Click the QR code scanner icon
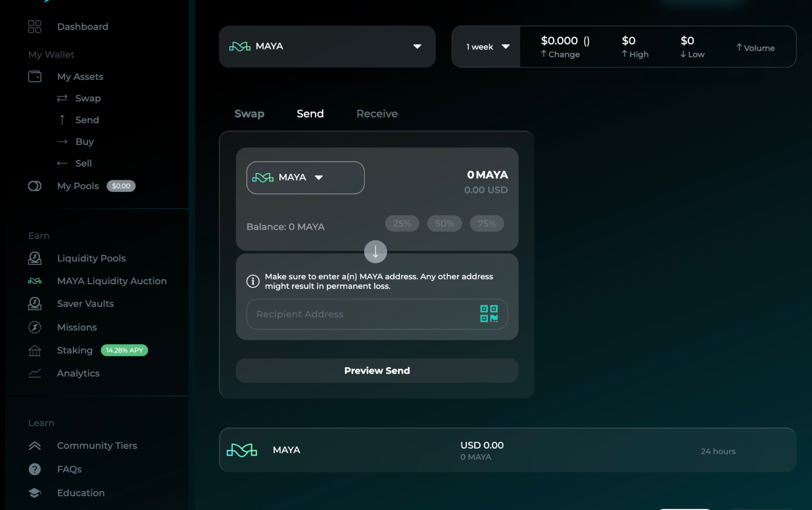Screen dimensions: 812x510 click(489, 314)
